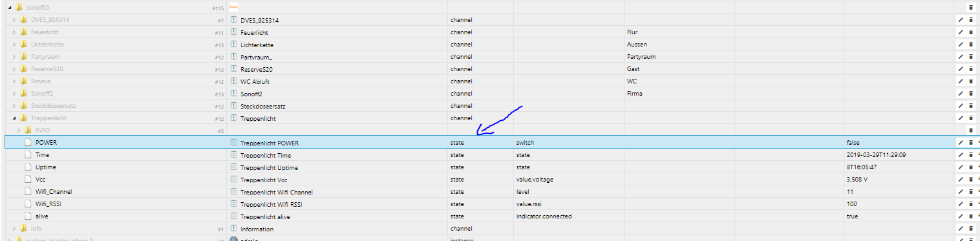Edit the Feuerlicht channel object
This screenshot has height=241, width=980.
961,32
